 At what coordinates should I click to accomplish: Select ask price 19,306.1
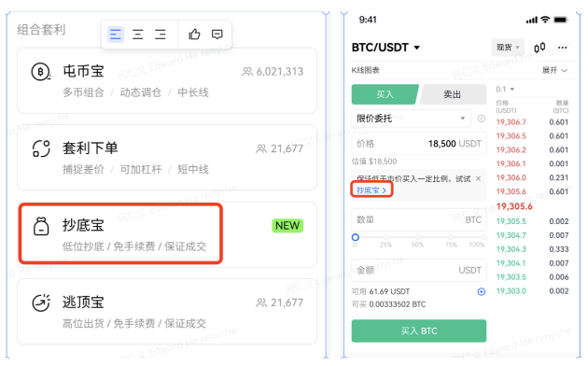511,164
